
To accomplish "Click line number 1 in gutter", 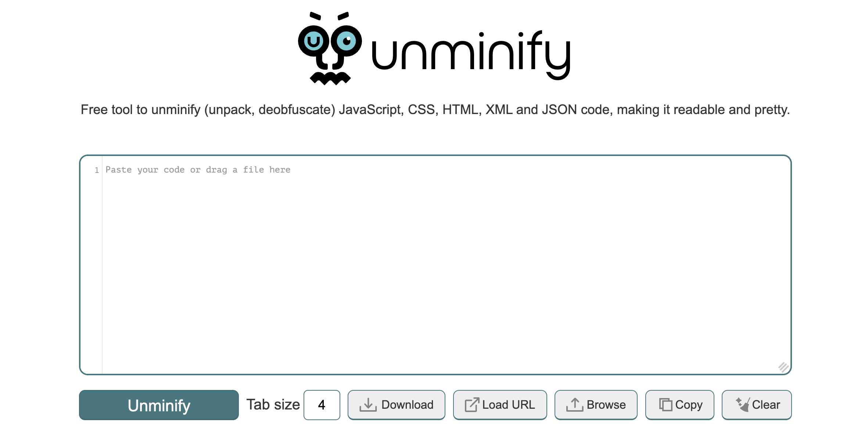I will 97,170.
